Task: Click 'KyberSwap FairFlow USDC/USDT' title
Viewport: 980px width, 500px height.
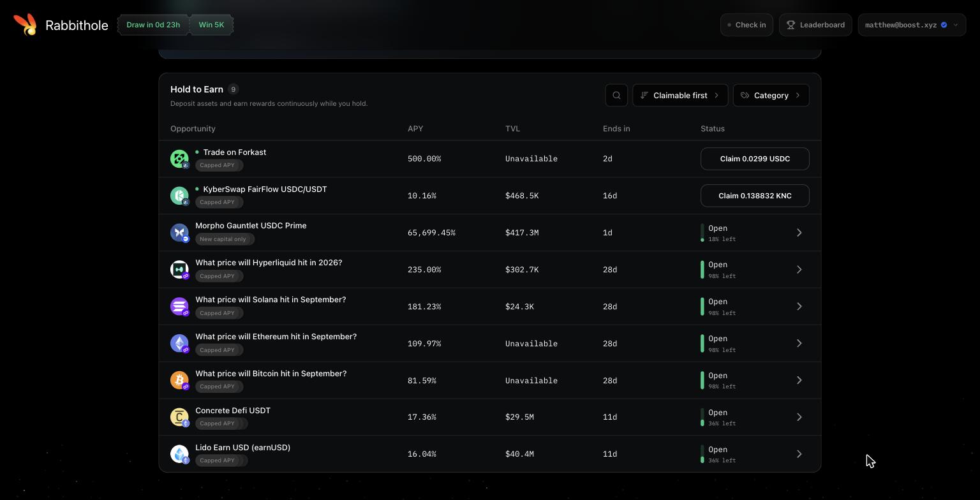Action: coord(265,189)
